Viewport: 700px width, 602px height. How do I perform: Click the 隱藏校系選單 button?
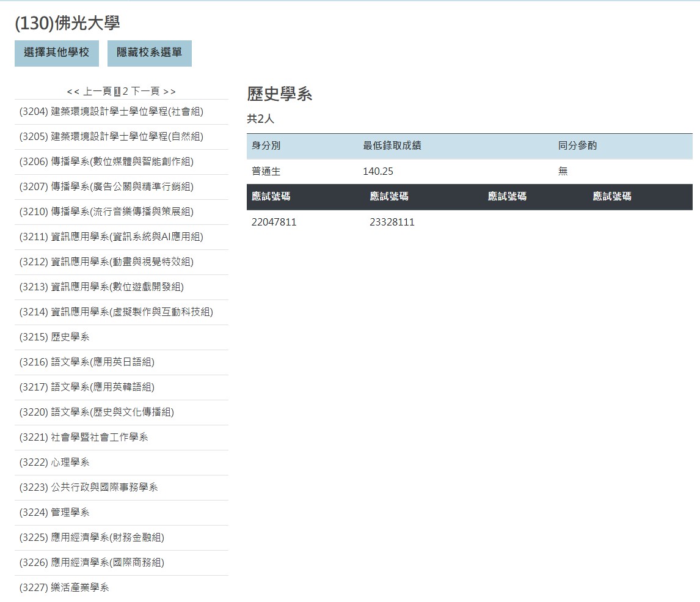pyautogui.click(x=150, y=53)
